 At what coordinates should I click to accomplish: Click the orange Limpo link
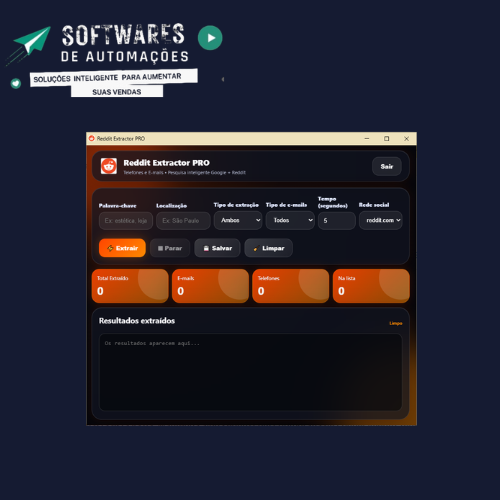click(396, 323)
